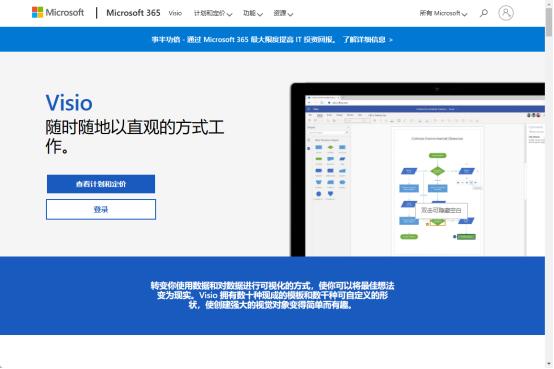
Task: Click the 查看计划和定价 button
Action: pos(101,184)
